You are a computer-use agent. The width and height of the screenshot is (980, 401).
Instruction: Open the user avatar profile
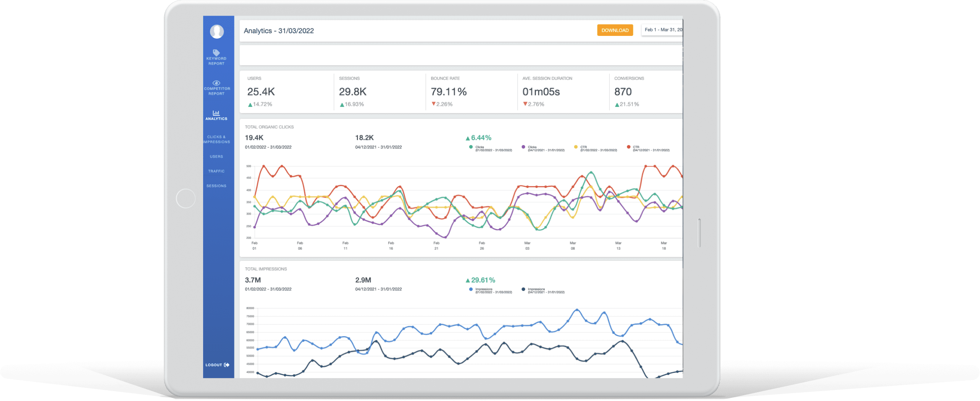(216, 31)
